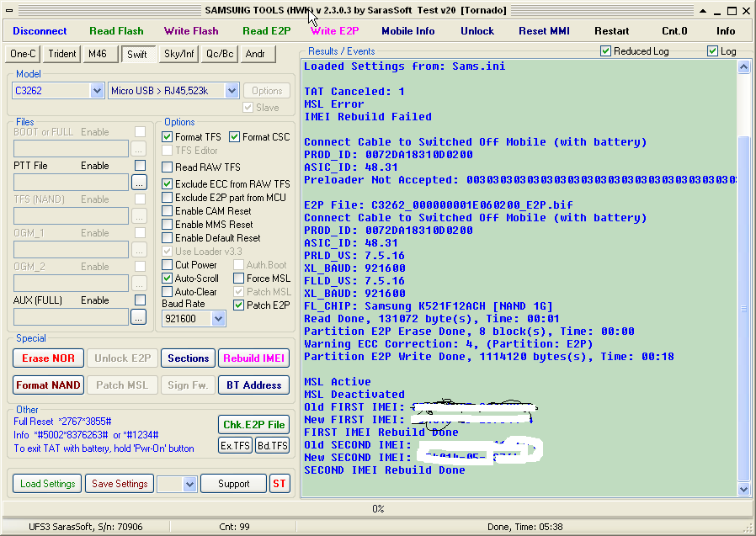Click the Load Settings button
Viewport: 756px width, 536px height.
click(47, 484)
